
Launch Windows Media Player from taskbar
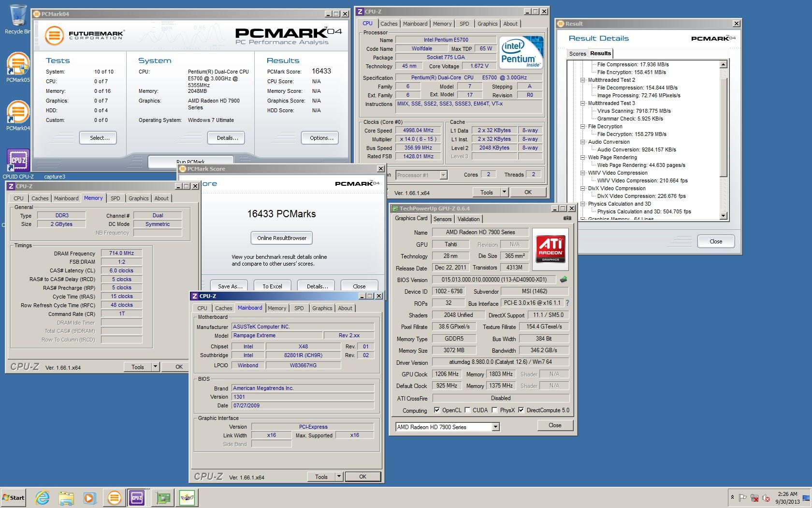tap(89, 497)
